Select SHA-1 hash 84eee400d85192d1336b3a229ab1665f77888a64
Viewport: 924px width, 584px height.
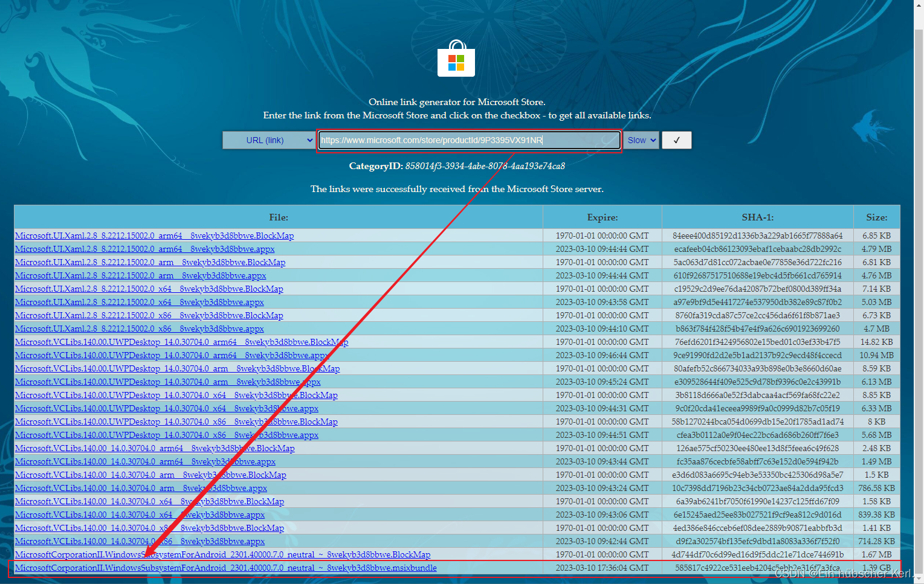coord(758,236)
